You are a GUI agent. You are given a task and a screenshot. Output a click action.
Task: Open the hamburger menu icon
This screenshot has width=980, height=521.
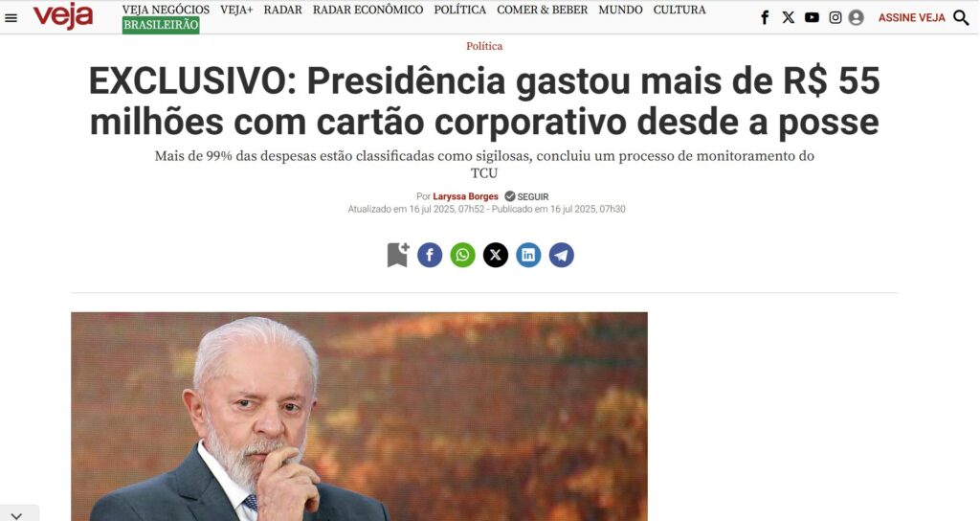pyautogui.click(x=11, y=18)
